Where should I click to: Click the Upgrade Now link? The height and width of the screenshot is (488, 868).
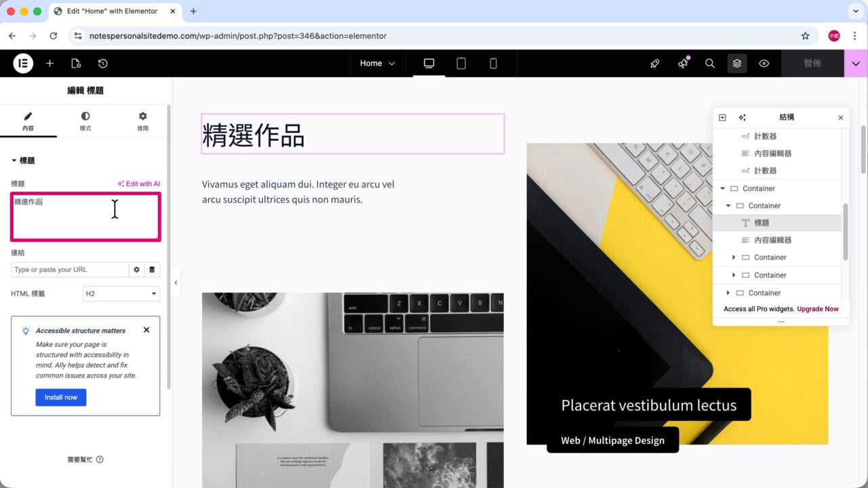tap(817, 309)
